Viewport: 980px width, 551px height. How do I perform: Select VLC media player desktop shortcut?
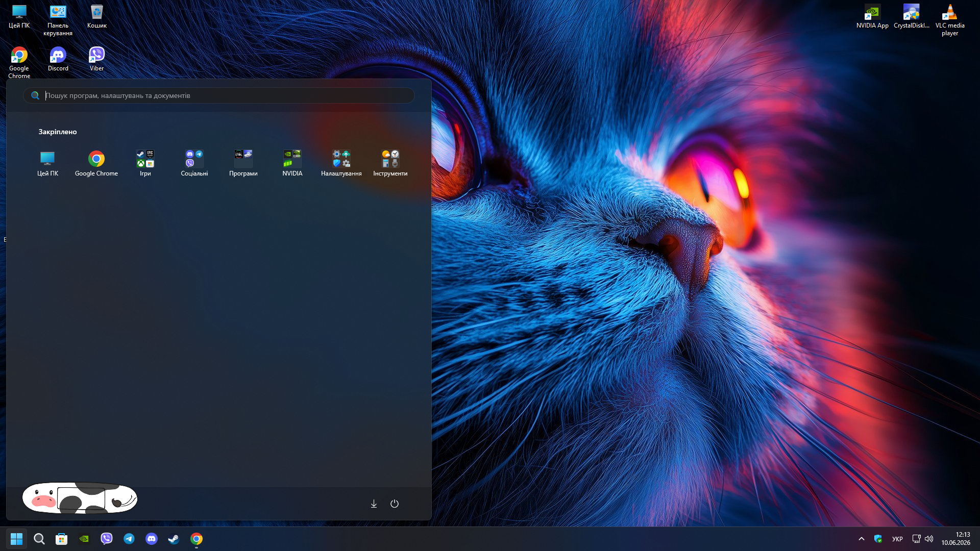click(950, 20)
